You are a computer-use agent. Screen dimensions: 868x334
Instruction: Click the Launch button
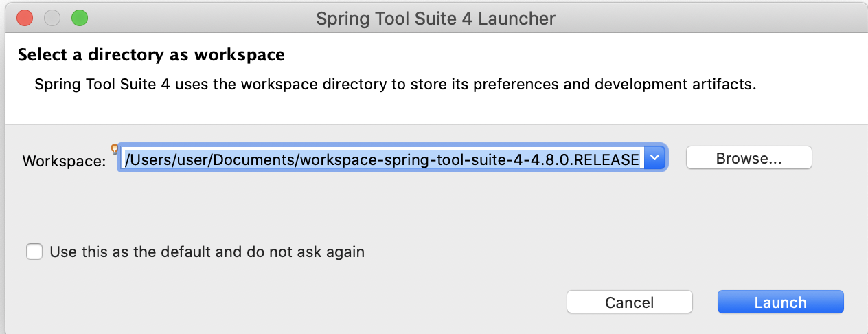click(x=780, y=302)
